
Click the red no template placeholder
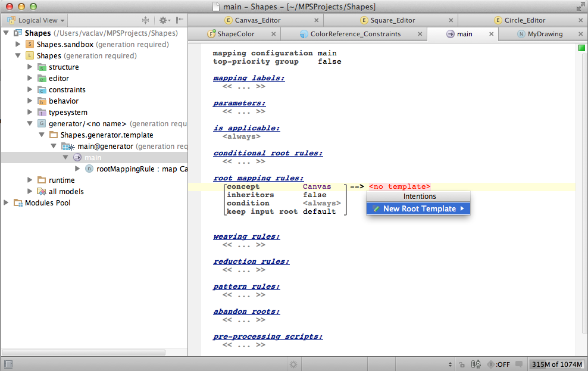click(x=399, y=186)
